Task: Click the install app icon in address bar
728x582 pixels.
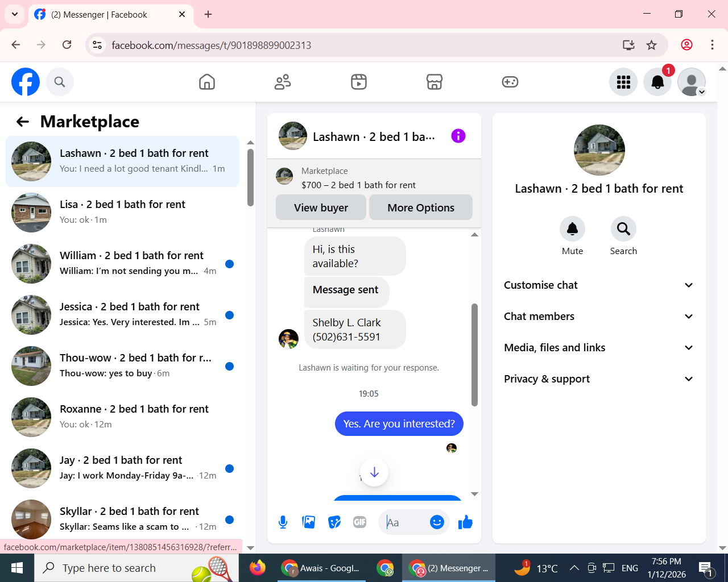Action: point(628,45)
